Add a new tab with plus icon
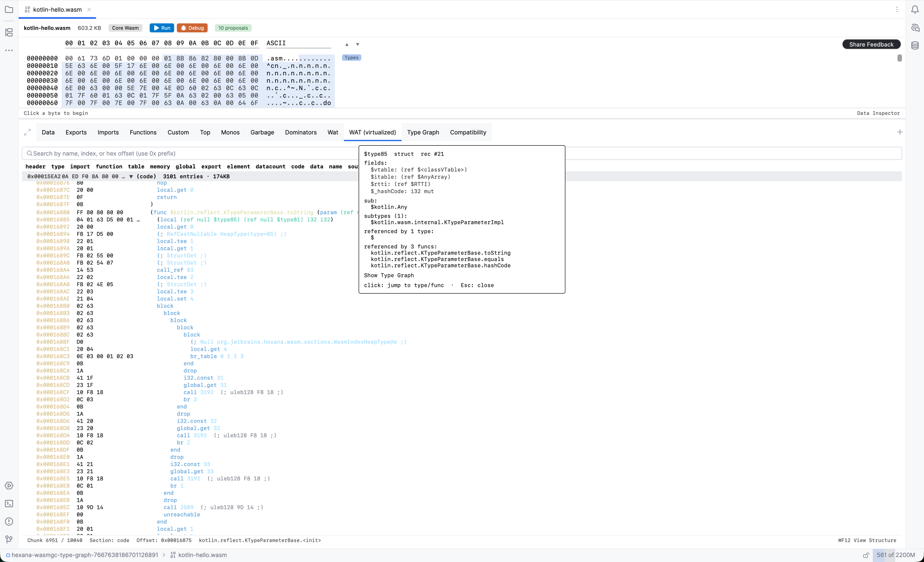The image size is (924, 562). (900, 132)
